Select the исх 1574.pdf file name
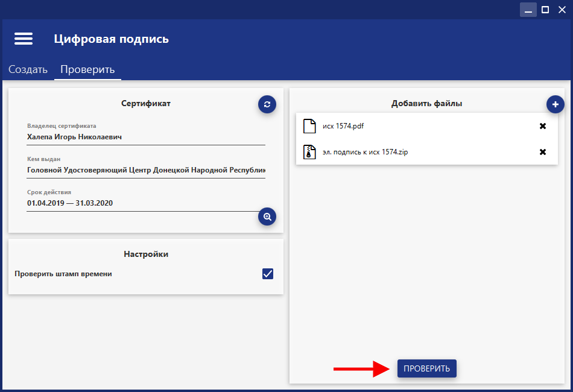Image resolution: width=573 pixels, height=392 pixels. [x=343, y=126]
